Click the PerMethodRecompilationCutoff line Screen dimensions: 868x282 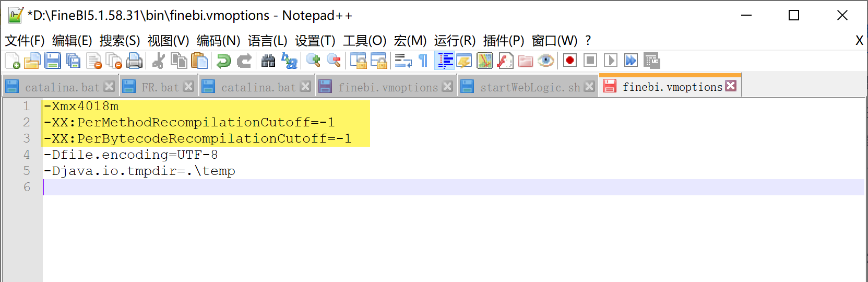tap(189, 122)
